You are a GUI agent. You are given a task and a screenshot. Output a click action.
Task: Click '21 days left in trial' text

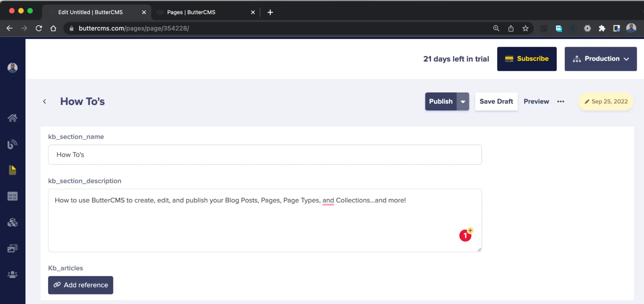click(x=456, y=59)
